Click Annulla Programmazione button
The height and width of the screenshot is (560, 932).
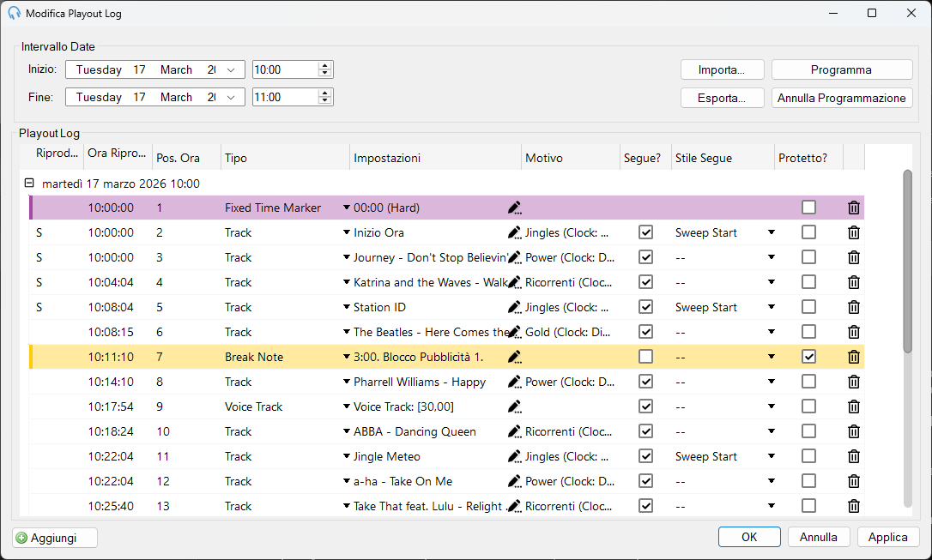pyautogui.click(x=842, y=98)
